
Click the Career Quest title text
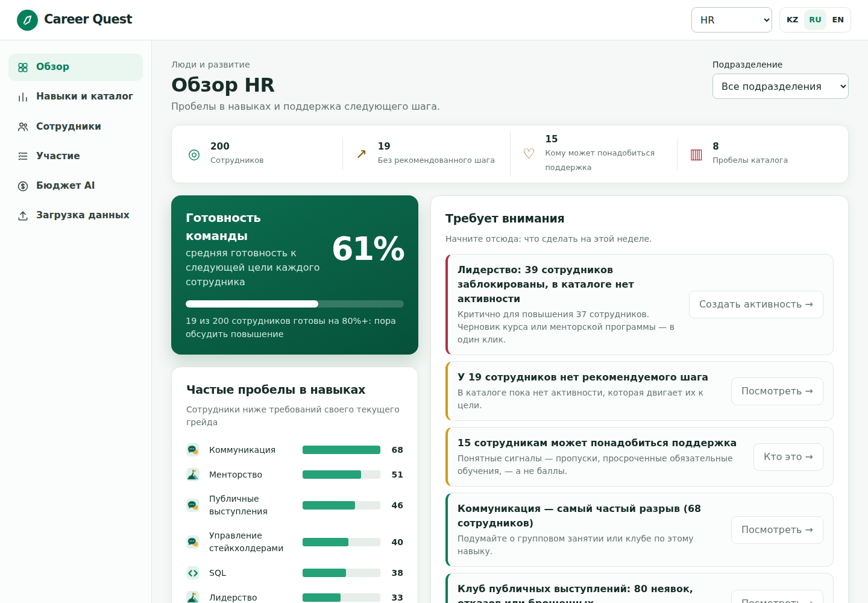pyautogui.click(x=88, y=19)
